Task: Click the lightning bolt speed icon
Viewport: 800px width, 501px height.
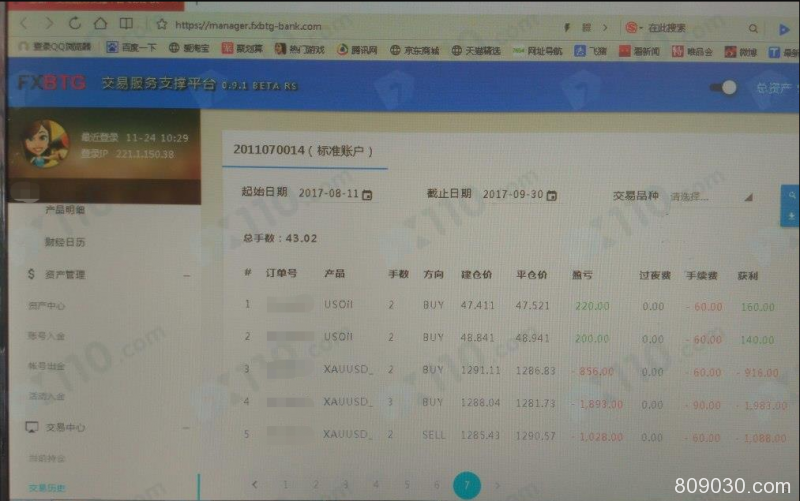Action: (x=567, y=28)
